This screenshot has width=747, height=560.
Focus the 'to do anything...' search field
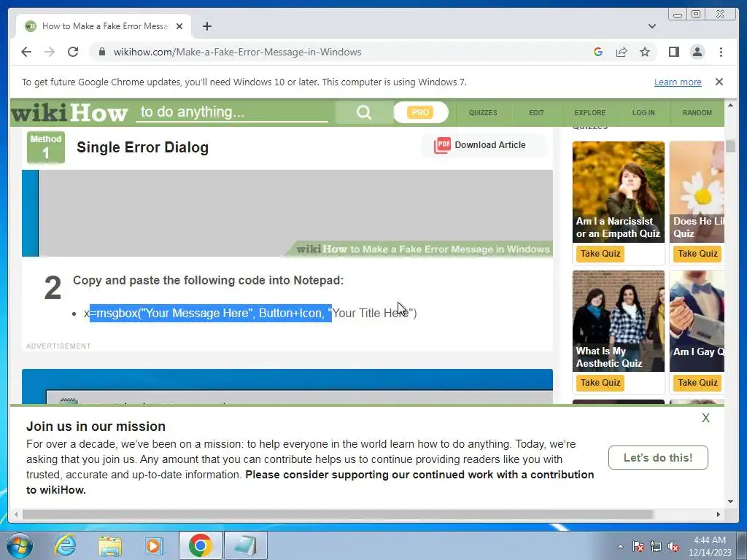(x=232, y=112)
